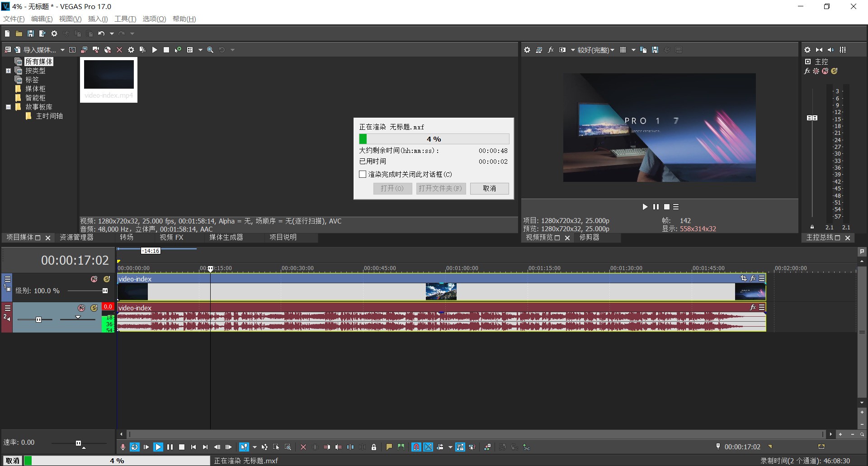Select the record audio microphone icon

coord(123,447)
